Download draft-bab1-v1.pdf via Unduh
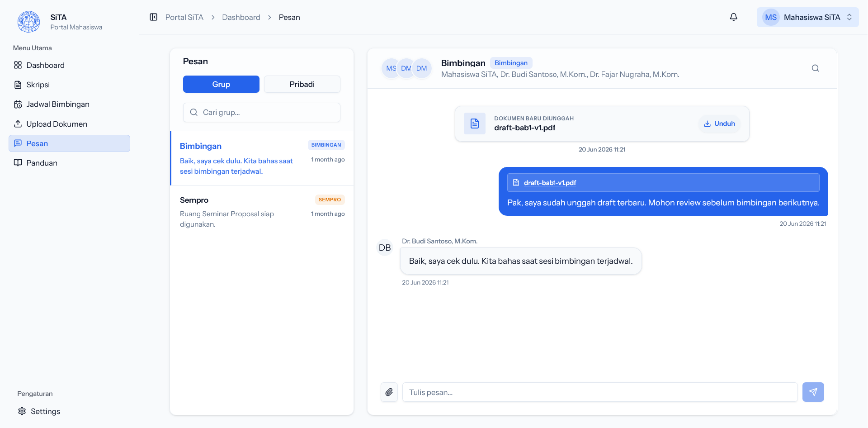Viewport: 868px width, 428px height. (719, 124)
